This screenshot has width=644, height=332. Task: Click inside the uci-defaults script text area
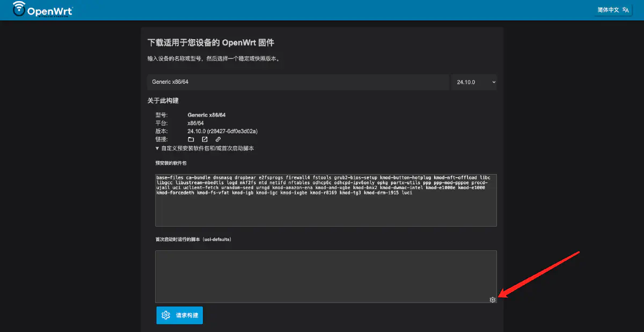[326, 276]
